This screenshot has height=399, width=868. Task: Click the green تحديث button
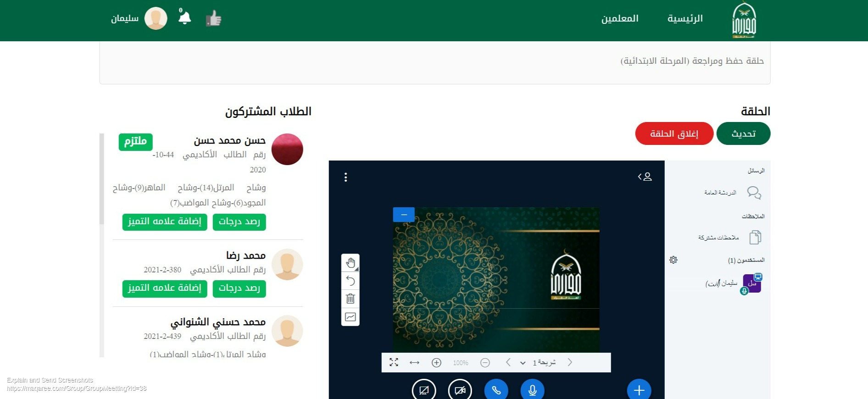pyautogui.click(x=743, y=133)
